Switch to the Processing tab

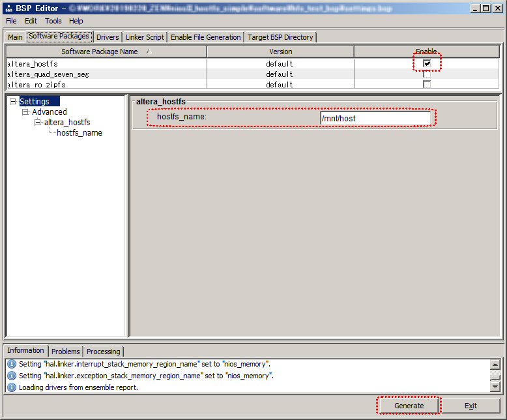103,352
